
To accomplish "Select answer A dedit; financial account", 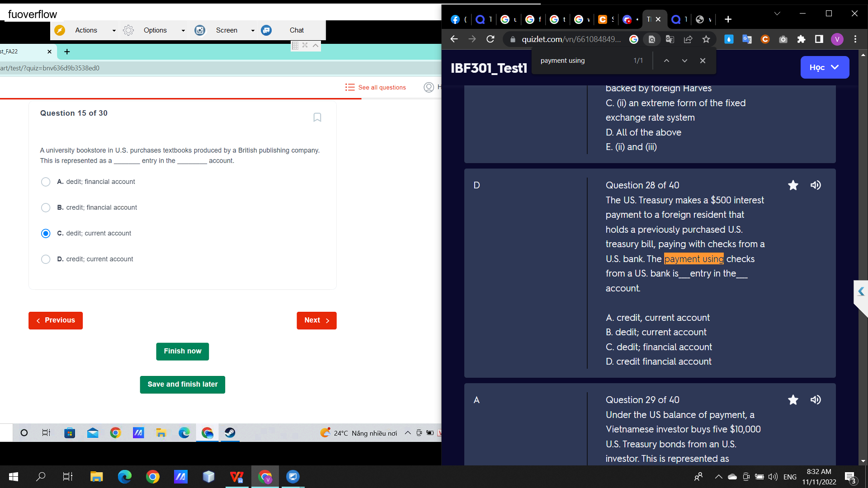I will point(46,182).
